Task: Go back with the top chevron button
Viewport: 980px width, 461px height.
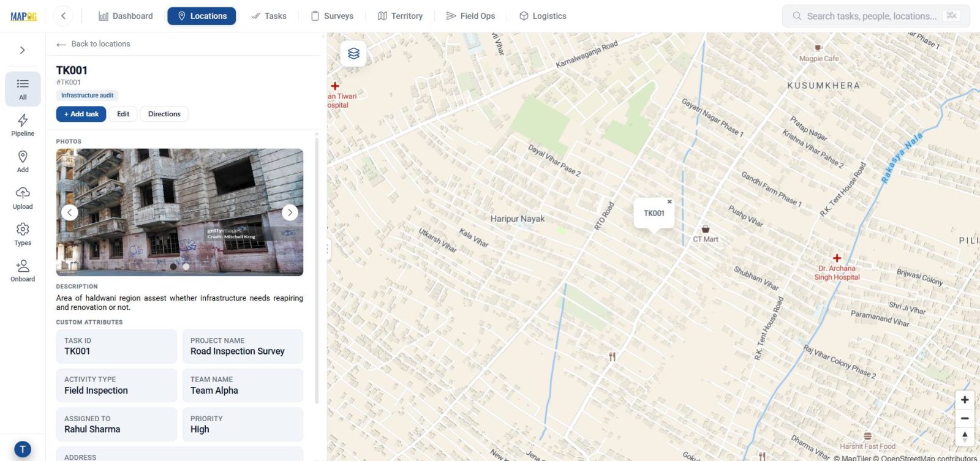Action: [x=63, y=16]
